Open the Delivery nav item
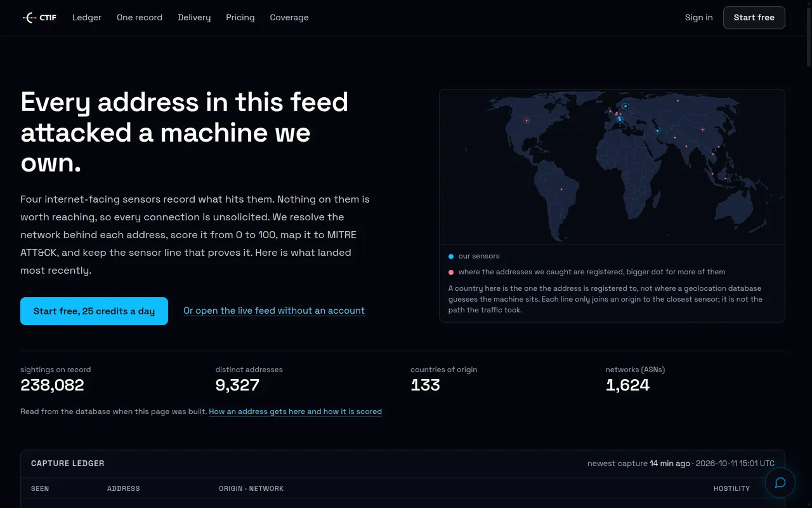The image size is (812, 508). point(194,18)
